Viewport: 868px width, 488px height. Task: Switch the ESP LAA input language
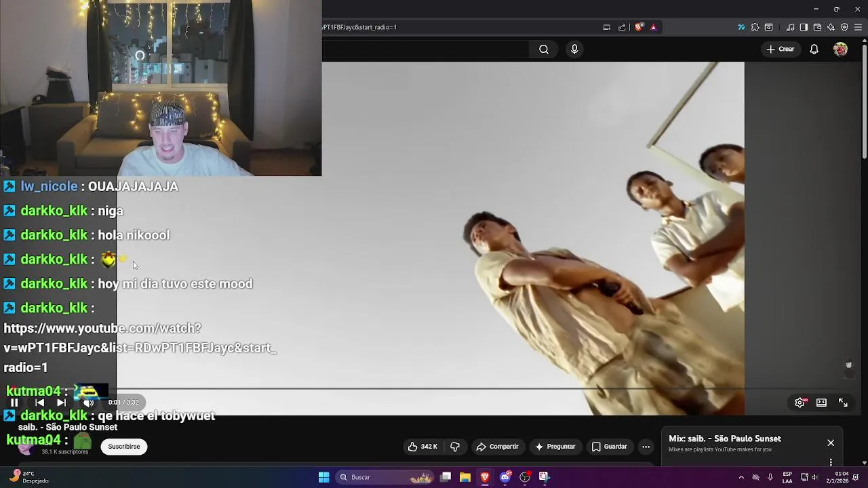[787, 477]
